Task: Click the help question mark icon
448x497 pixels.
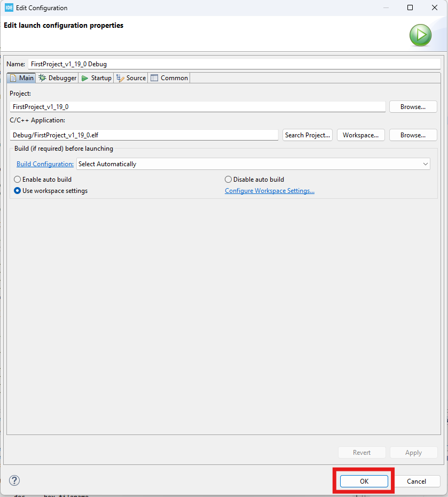Action: [14, 480]
